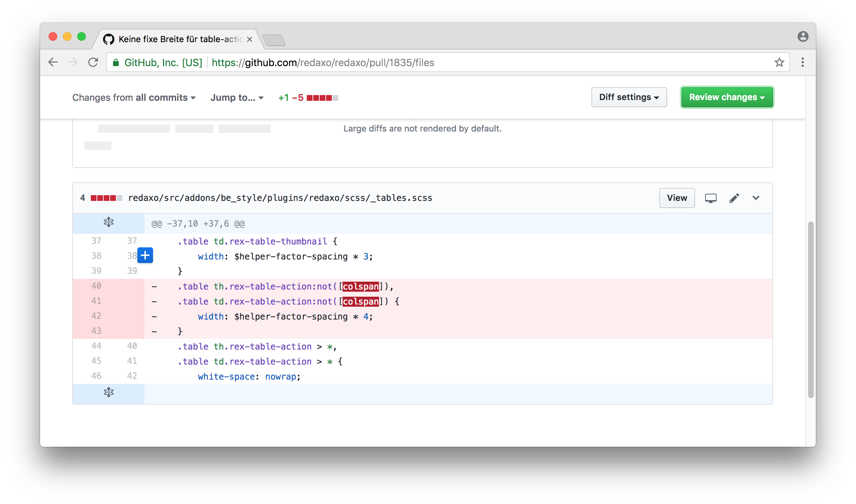This screenshot has height=504, width=856.
Task: Open the Diff settings dropdown
Action: pyautogui.click(x=629, y=97)
